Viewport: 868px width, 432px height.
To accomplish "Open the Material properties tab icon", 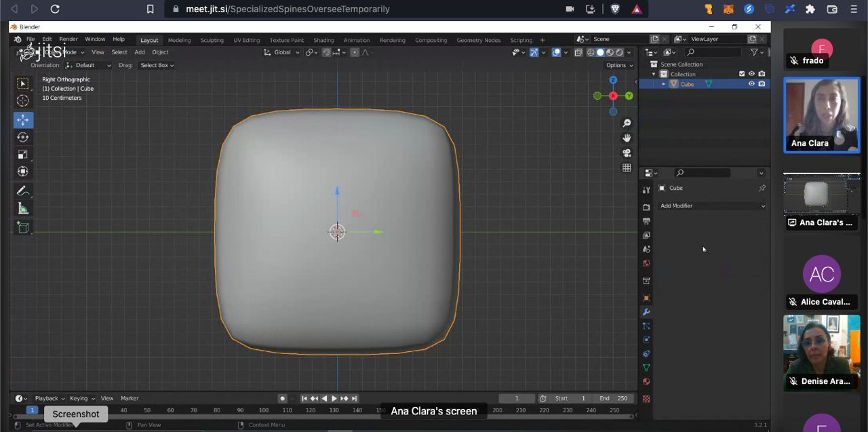I will 646,381.
